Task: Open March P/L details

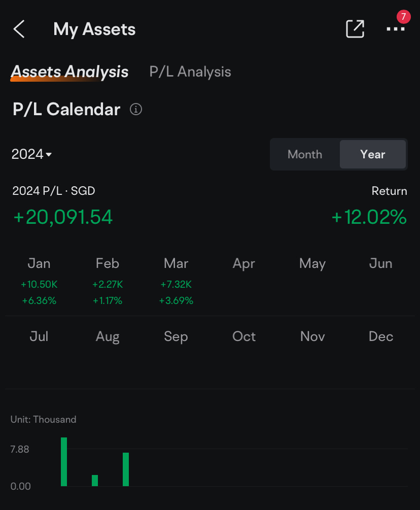Action: pyautogui.click(x=176, y=281)
